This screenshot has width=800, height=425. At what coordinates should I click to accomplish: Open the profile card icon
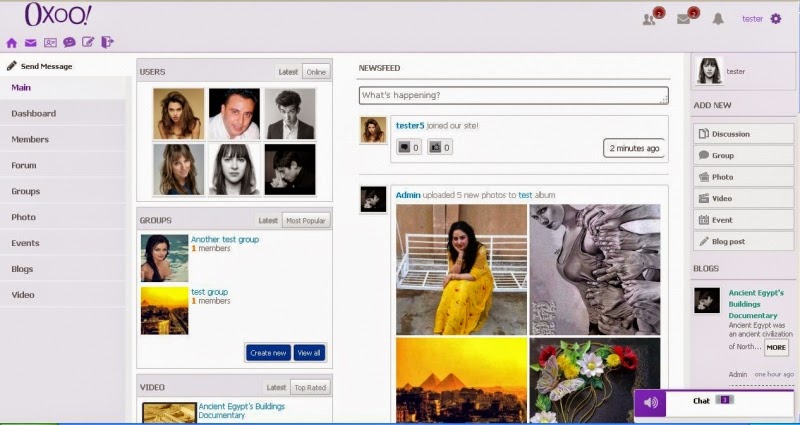[50, 43]
